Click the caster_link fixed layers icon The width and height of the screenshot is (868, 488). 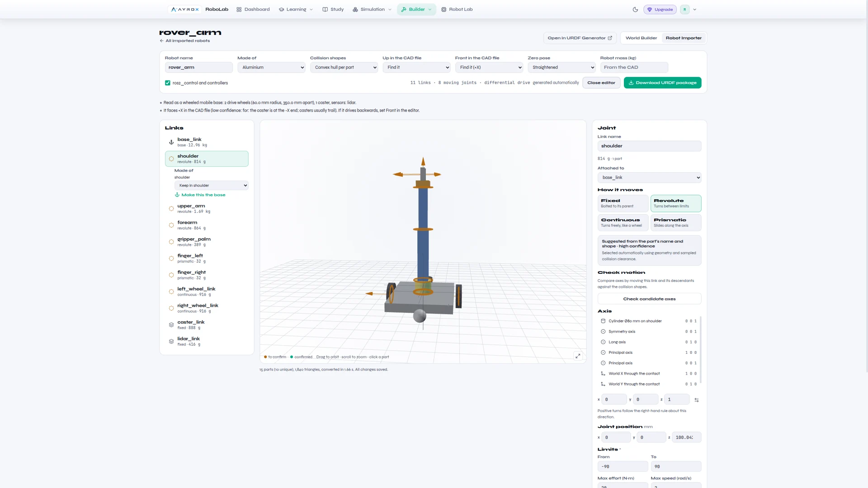click(x=171, y=325)
